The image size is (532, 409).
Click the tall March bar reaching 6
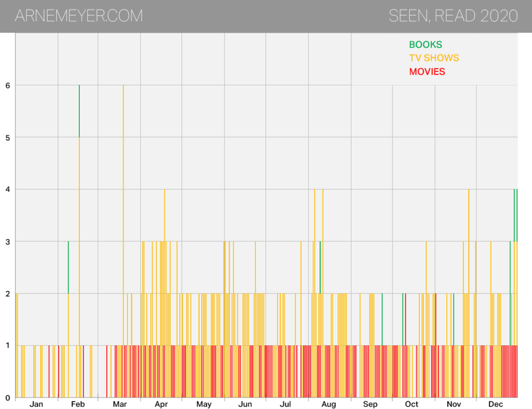coord(123,241)
